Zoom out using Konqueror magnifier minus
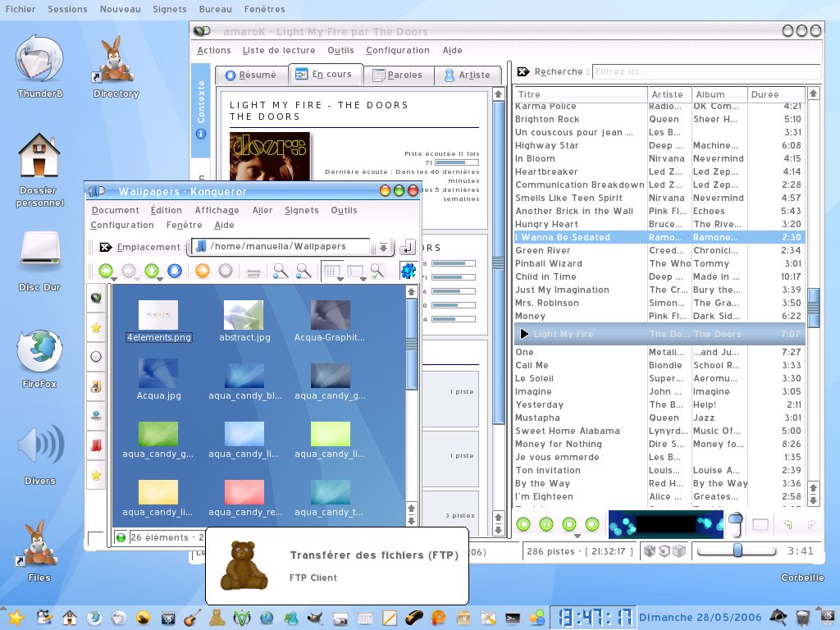The image size is (840, 630). pyautogui.click(x=304, y=271)
